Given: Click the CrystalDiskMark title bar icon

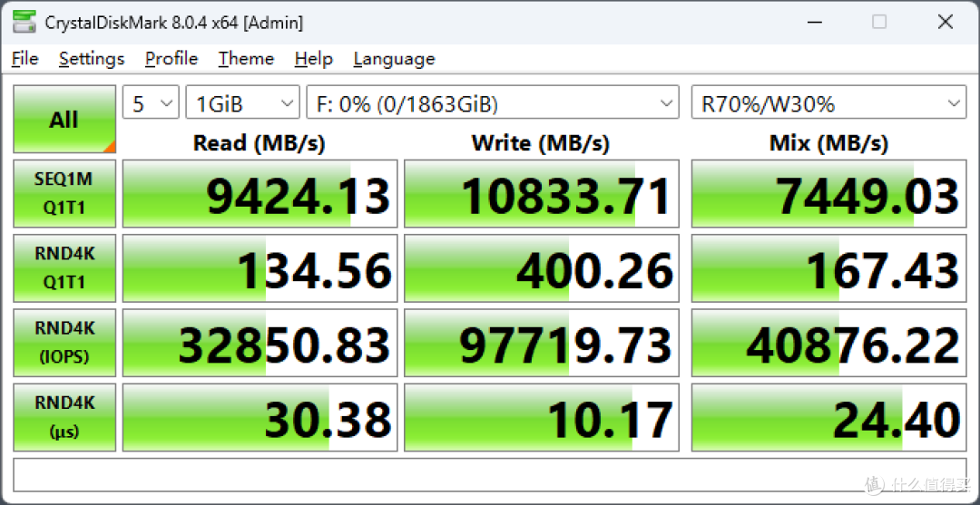Looking at the screenshot, I should coord(24,23).
